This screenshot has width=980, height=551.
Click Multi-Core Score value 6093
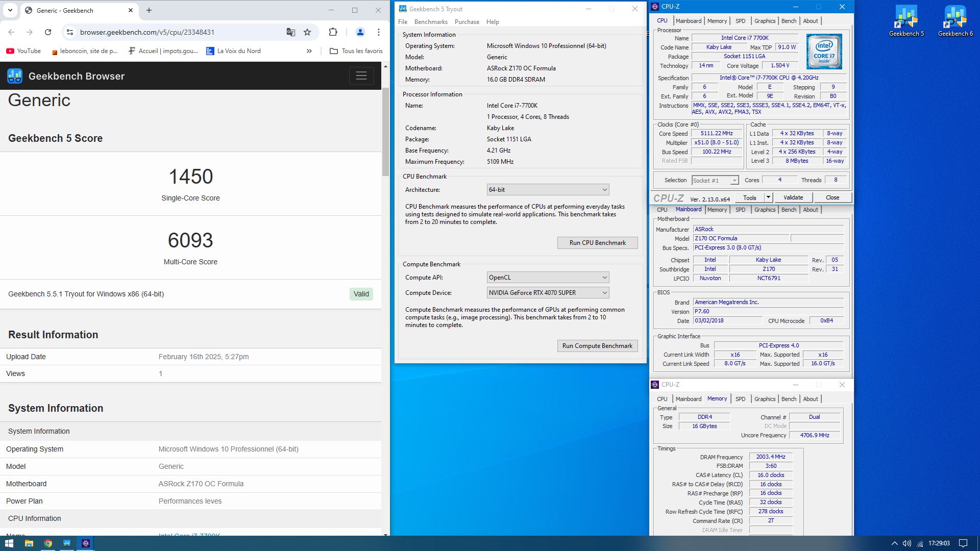click(190, 240)
